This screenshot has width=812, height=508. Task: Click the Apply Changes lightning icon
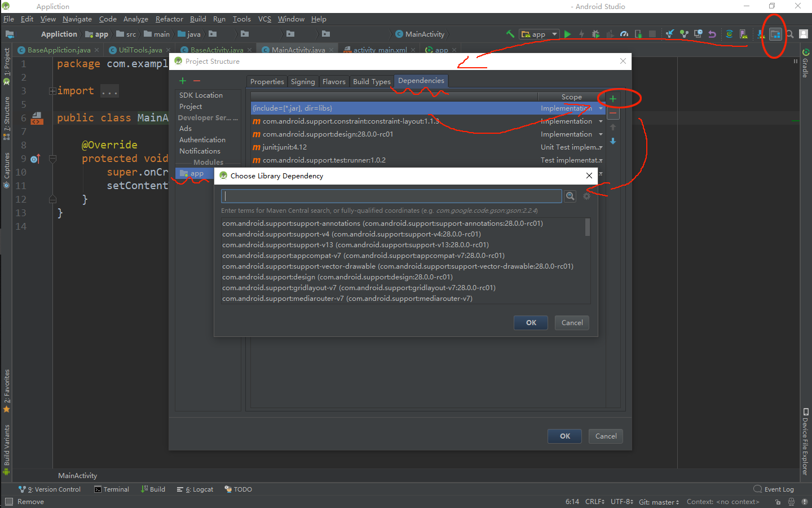pos(582,34)
